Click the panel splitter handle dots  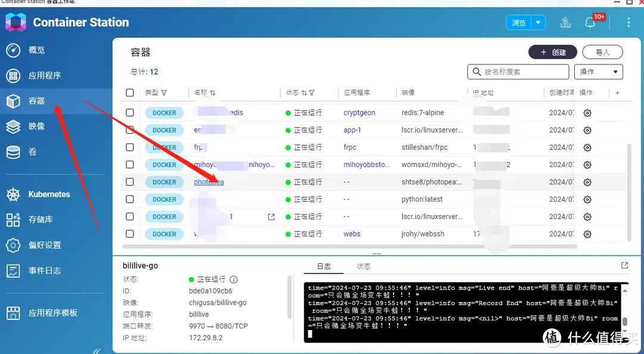377,254
